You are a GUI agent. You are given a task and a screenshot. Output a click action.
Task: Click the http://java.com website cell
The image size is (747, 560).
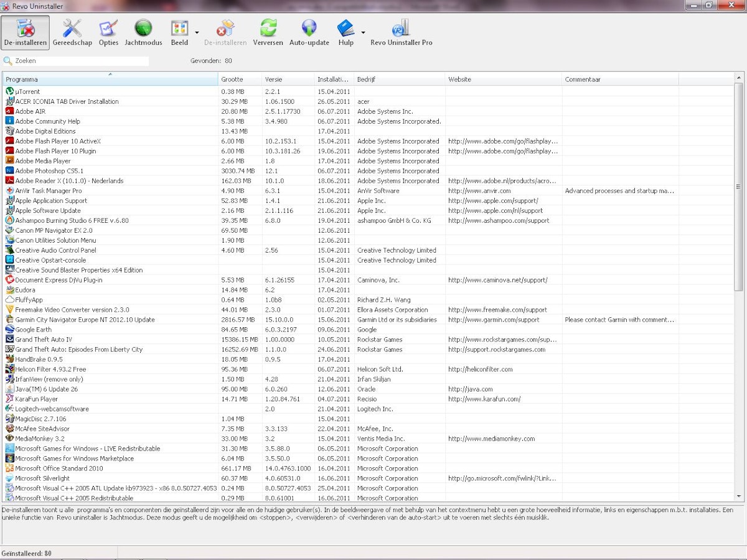tap(470, 390)
